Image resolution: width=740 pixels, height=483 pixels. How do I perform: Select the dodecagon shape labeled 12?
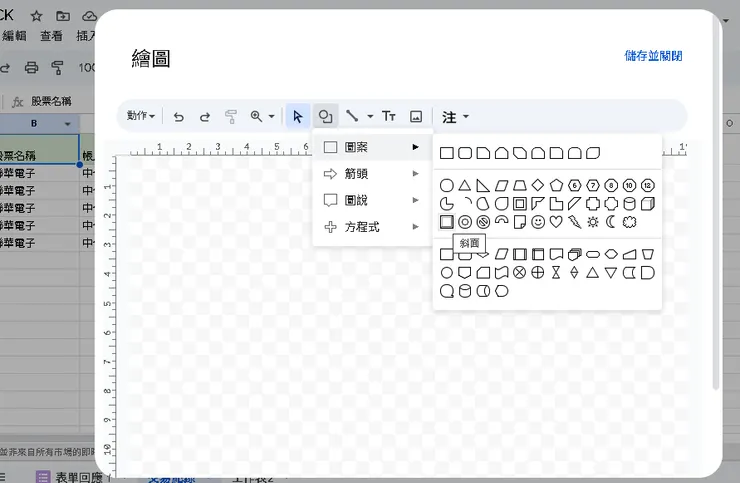(x=648, y=186)
